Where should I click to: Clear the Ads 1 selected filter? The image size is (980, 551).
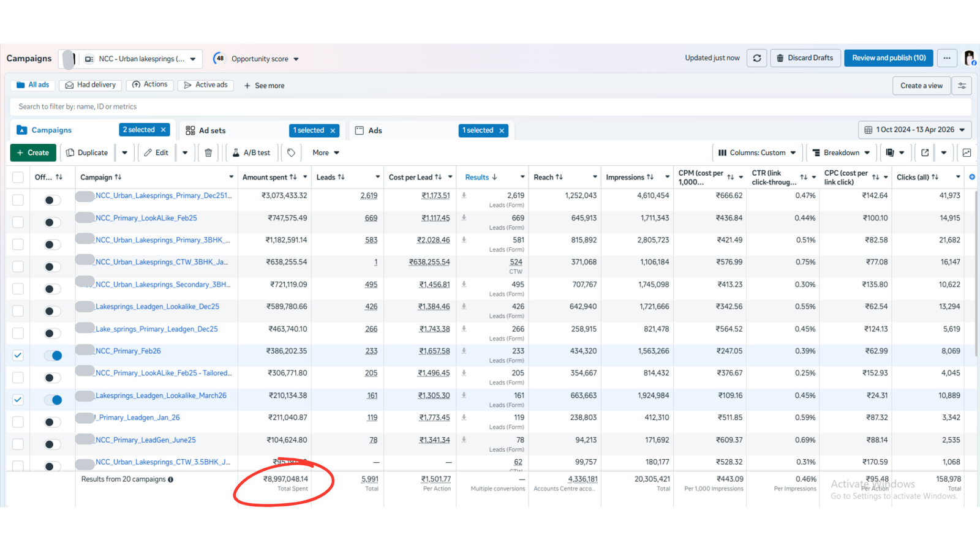coord(502,130)
